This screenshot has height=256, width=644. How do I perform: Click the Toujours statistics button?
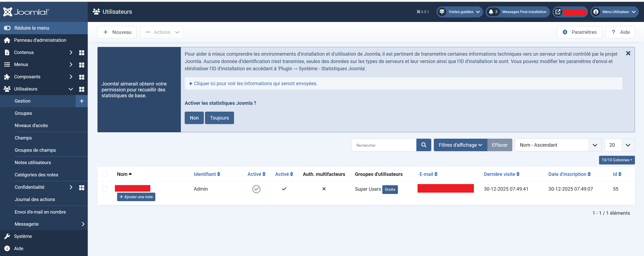(219, 118)
